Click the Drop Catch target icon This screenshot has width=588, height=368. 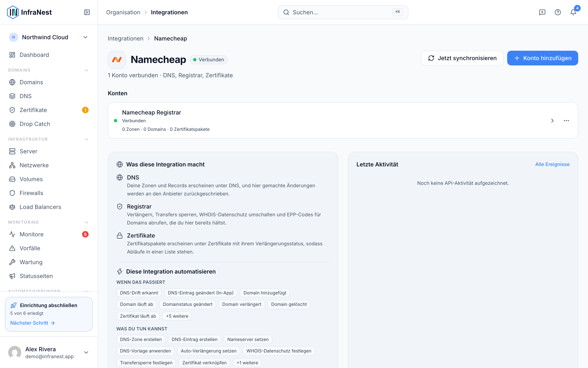click(12, 124)
